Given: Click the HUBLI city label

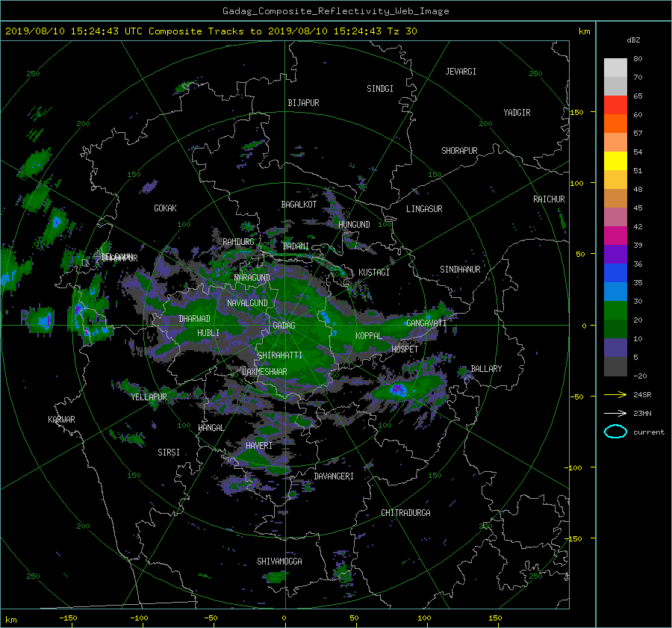Looking at the screenshot, I should coord(208,333).
